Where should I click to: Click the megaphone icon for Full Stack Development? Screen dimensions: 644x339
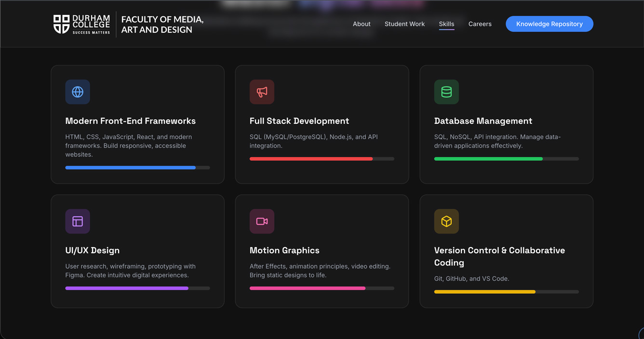tap(262, 92)
